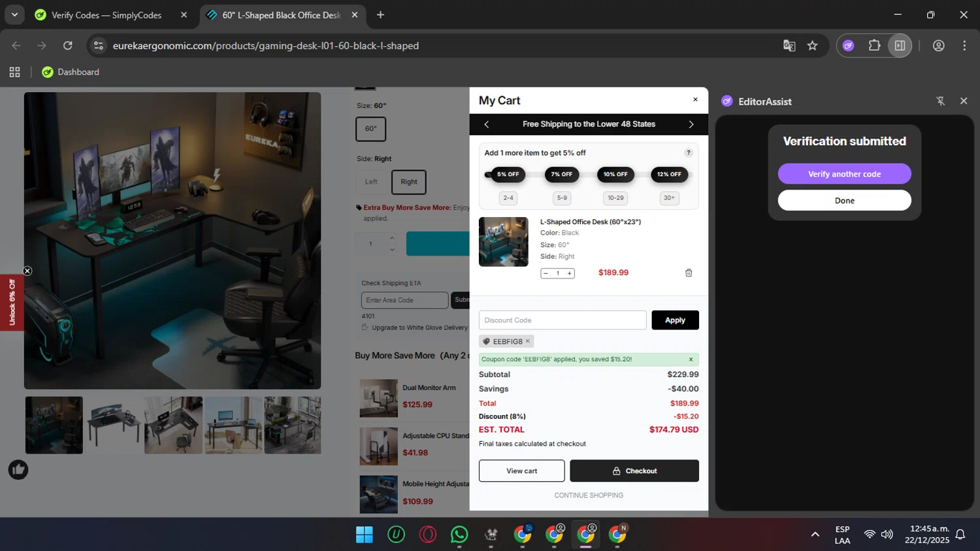The image size is (980, 551).
Task: Reload the current page
Action: (x=68, y=46)
